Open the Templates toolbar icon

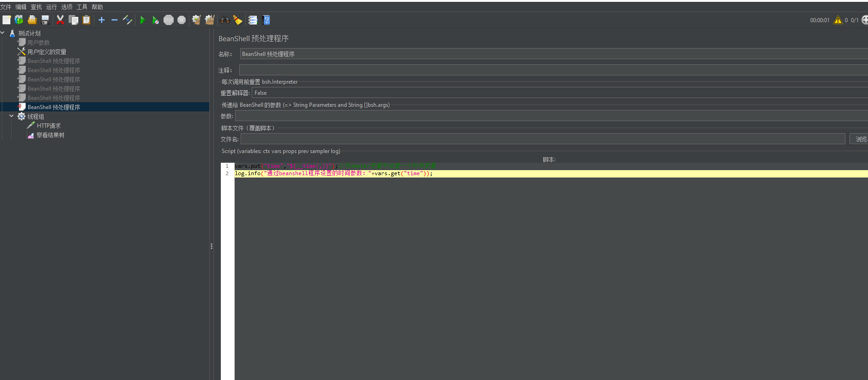click(19, 20)
